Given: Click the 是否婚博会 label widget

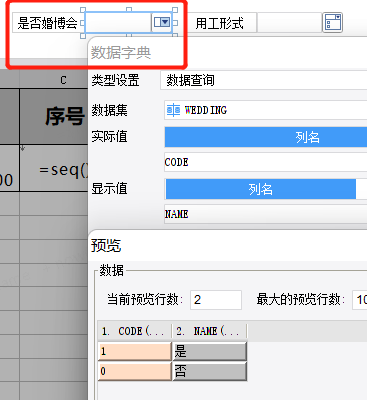Looking at the screenshot, I should [48, 23].
